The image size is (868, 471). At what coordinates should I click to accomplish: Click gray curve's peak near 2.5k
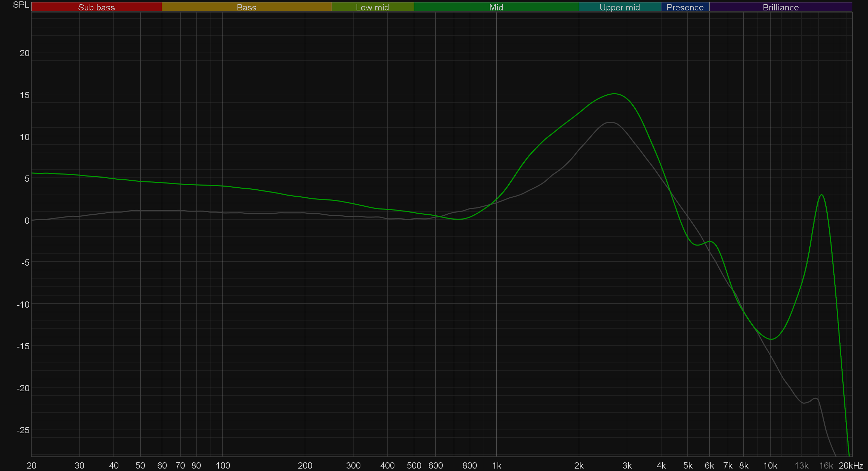610,122
